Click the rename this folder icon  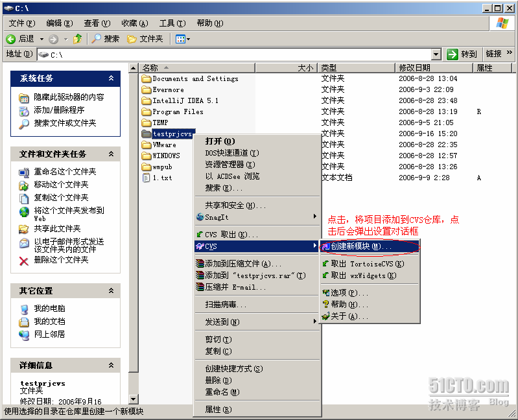(24, 172)
